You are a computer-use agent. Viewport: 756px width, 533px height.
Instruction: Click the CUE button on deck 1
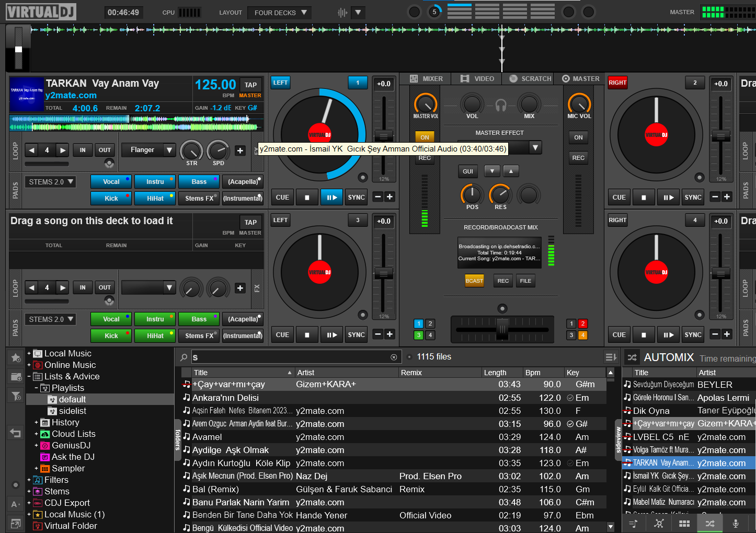pyautogui.click(x=282, y=198)
